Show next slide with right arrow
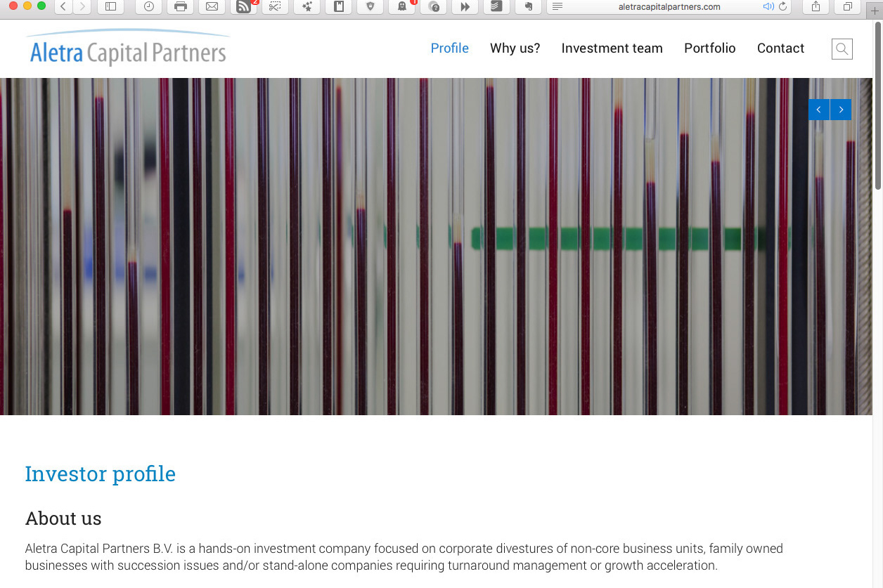This screenshot has width=883, height=588. pyautogui.click(x=841, y=110)
